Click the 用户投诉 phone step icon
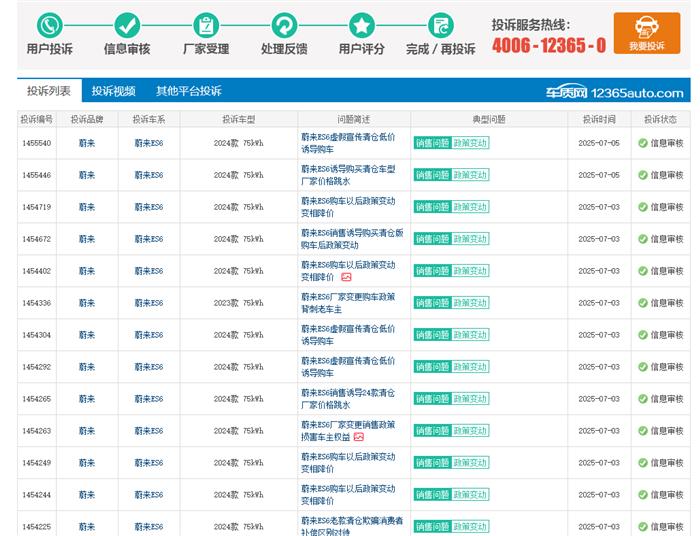The height and width of the screenshot is (536, 700). pos(49,25)
